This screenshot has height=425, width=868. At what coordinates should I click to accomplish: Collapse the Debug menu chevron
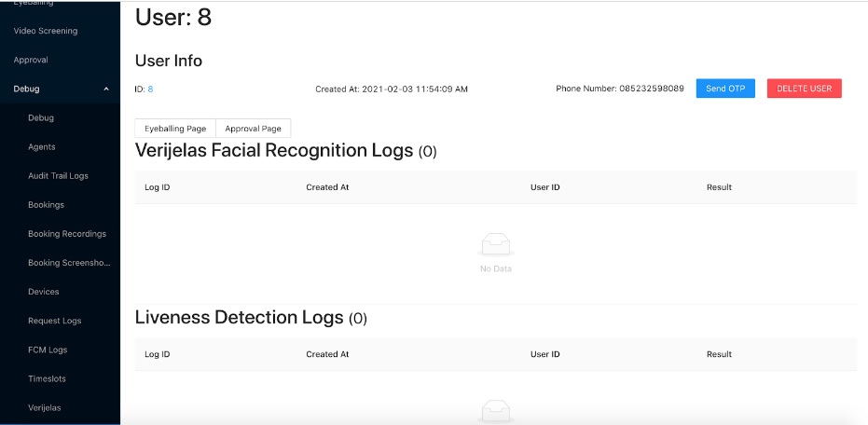106,89
